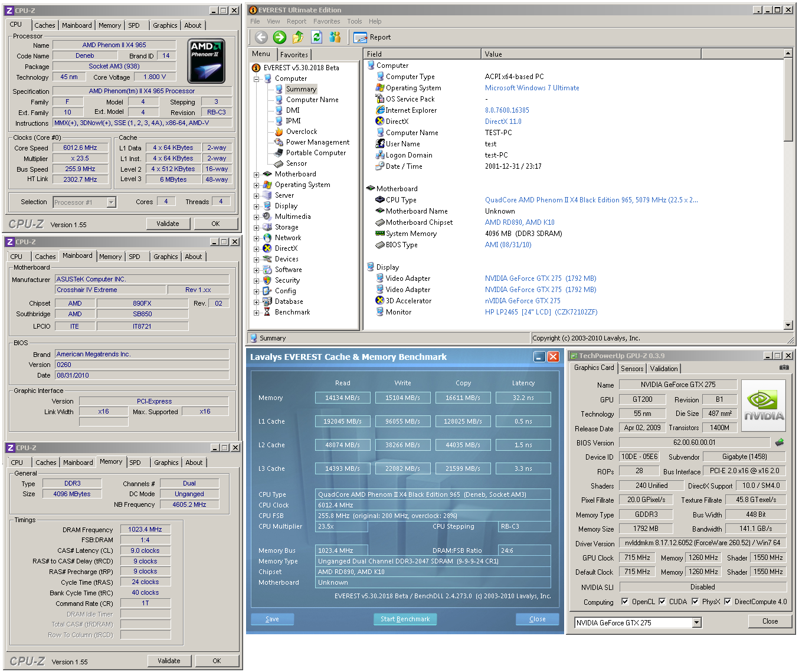Click the Back arrow in EVEREST toolbar
The image size is (799, 672).
261,37
